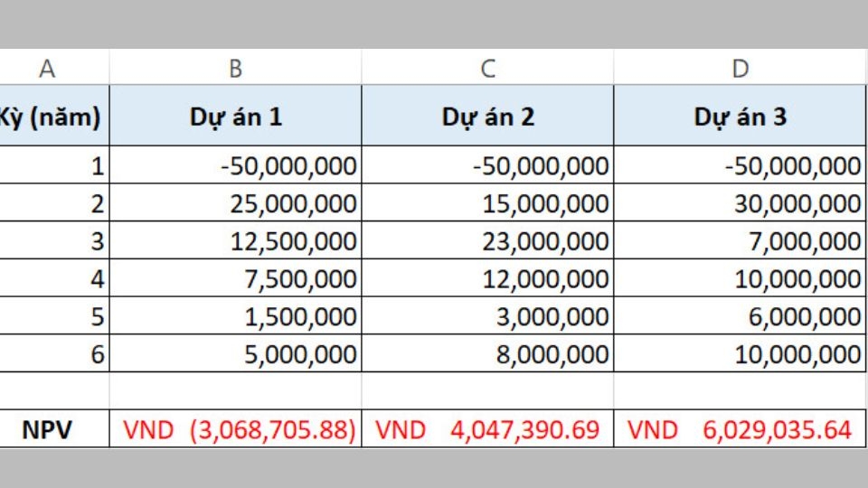The image size is (868, 488).
Task: Select Dự án 3 period 4 cell 10,000,000
Action: (741, 277)
